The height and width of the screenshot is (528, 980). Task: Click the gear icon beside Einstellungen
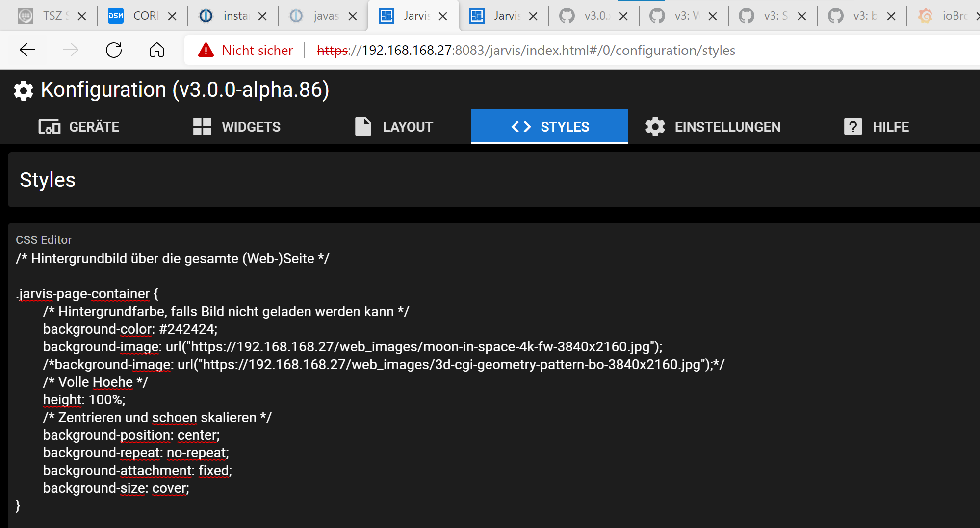(655, 127)
